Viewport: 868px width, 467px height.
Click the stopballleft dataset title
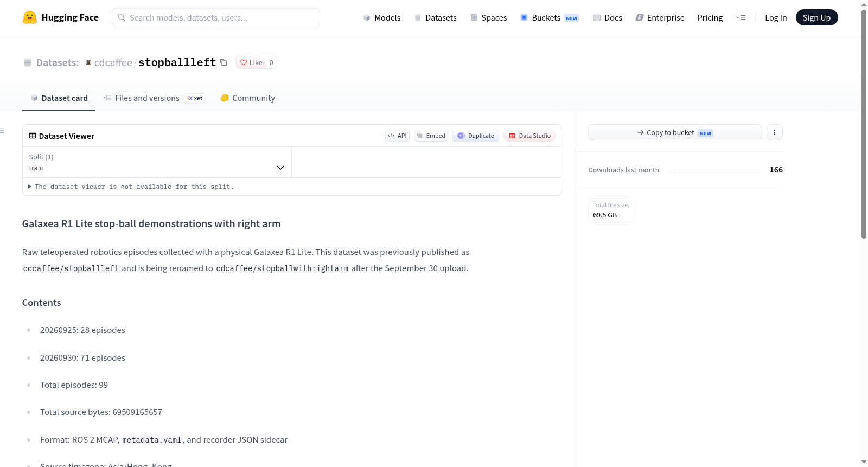point(177,62)
